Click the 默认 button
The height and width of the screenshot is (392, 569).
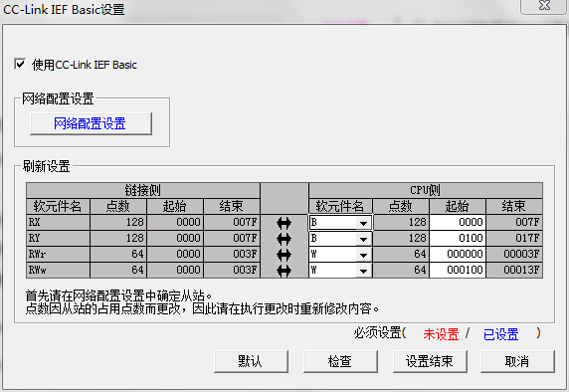[x=251, y=361]
